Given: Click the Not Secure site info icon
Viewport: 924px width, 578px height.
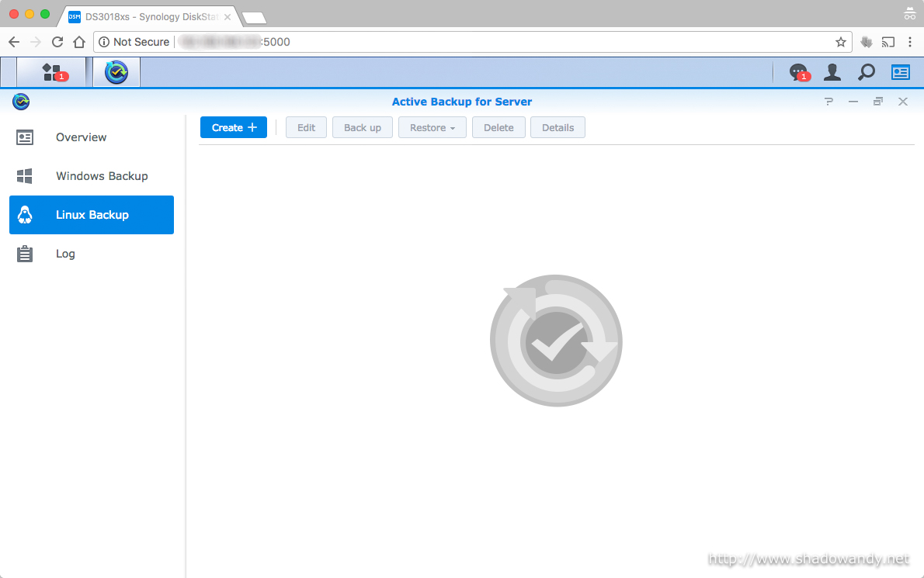Looking at the screenshot, I should click(x=104, y=42).
